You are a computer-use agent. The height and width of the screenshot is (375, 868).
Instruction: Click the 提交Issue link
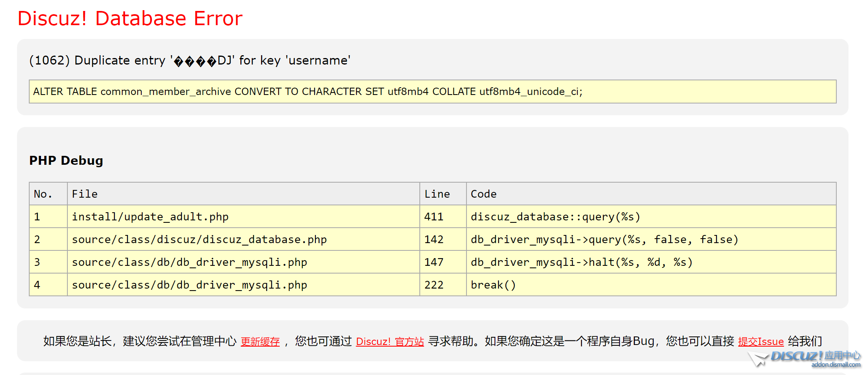(x=760, y=342)
